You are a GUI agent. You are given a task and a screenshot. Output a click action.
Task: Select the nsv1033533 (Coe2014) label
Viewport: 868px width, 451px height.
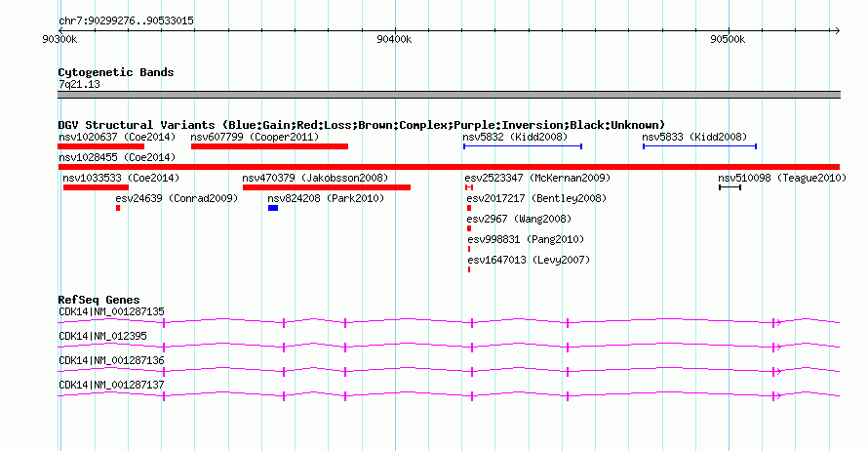(x=121, y=178)
